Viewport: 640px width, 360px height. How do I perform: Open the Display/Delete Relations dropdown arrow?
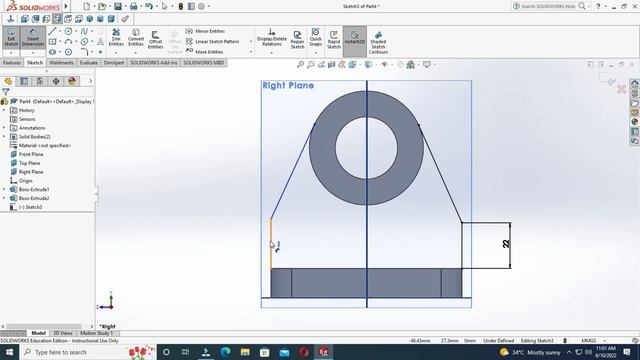coord(271,53)
